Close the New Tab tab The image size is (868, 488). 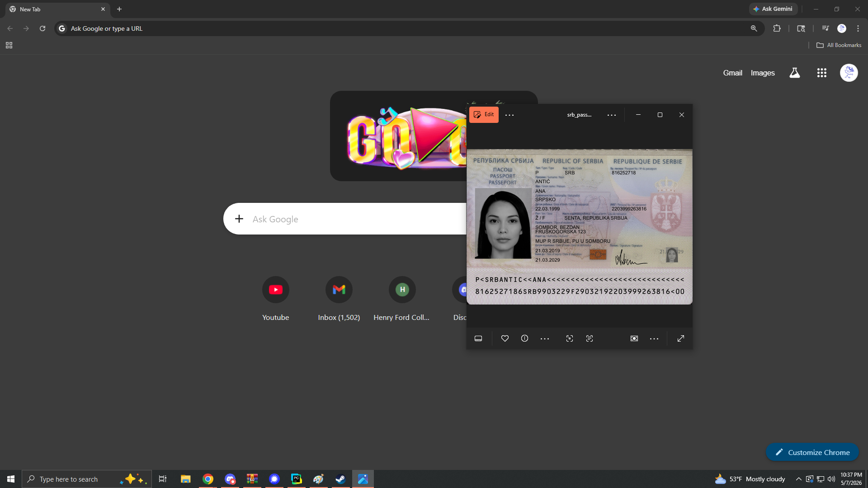pos(103,9)
